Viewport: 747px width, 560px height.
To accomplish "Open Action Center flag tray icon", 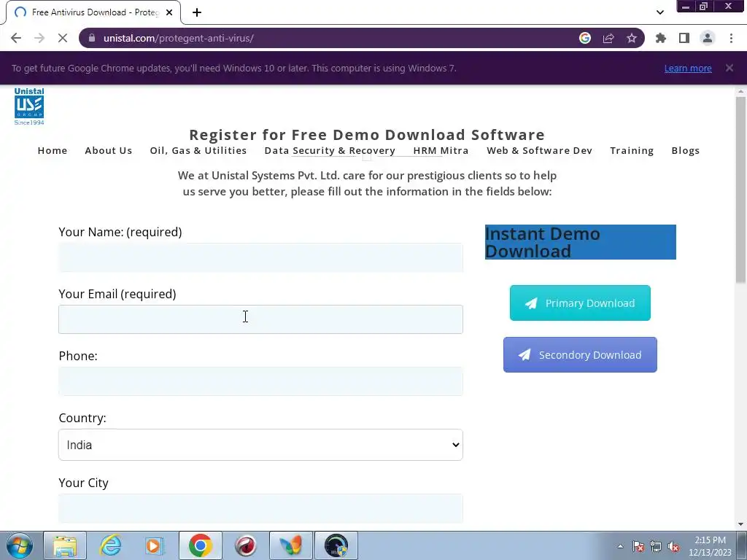I will tap(638, 546).
